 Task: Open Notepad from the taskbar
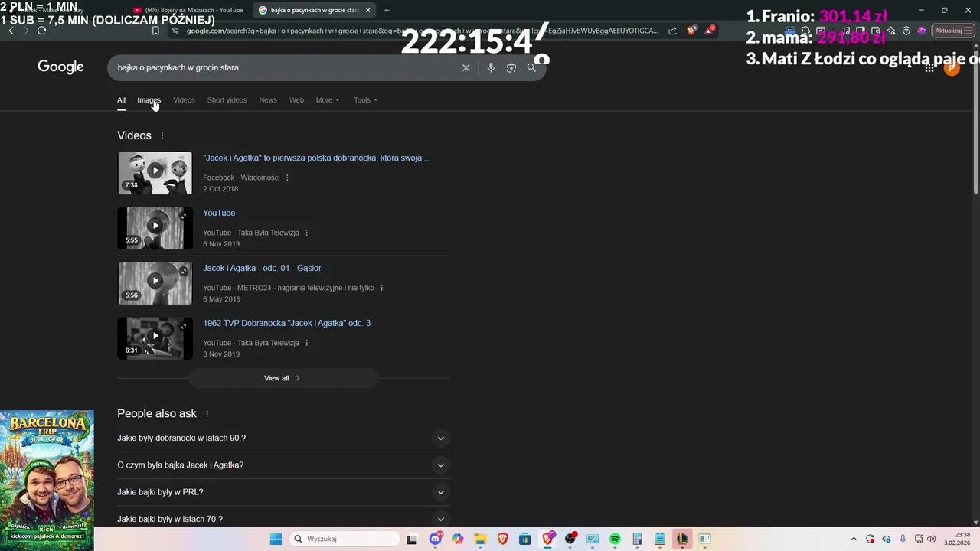click(660, 539)
